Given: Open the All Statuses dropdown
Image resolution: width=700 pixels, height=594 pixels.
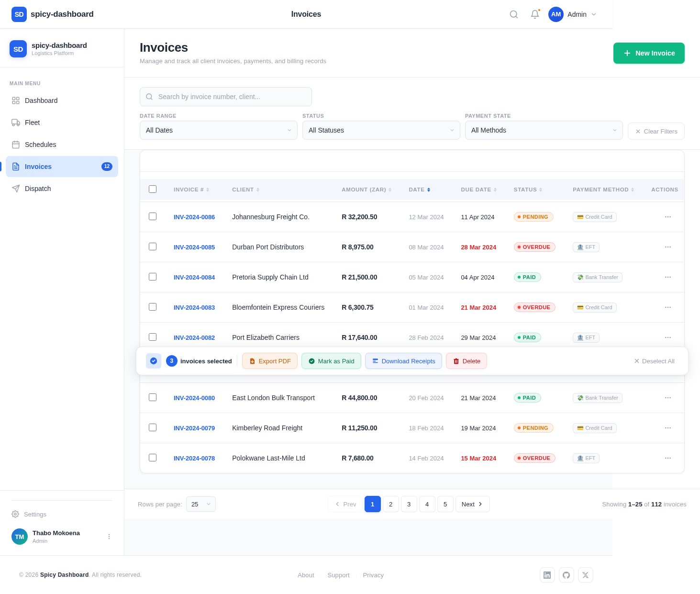Looking at the screenshot, I should [381, 130].
